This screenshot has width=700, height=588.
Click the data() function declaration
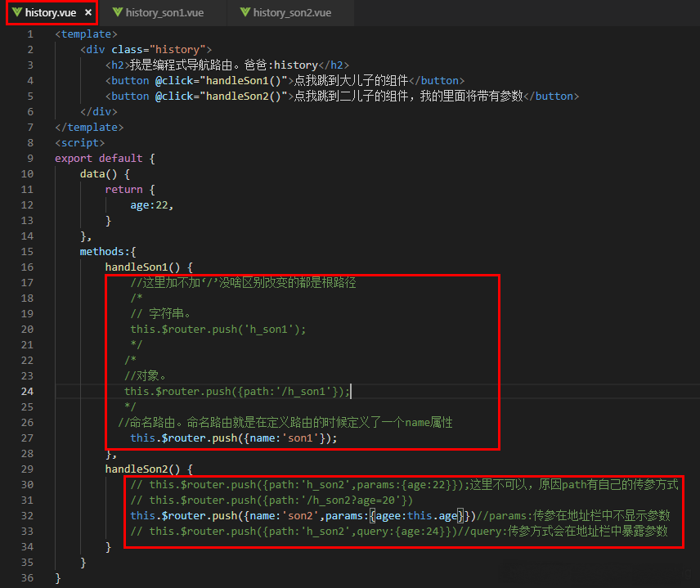point(105,173)
